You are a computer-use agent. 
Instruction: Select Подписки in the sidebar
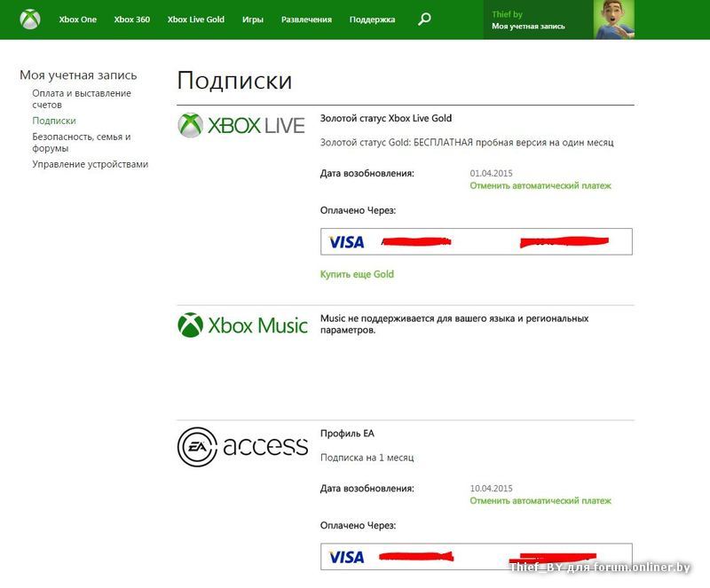pos(54,121)
